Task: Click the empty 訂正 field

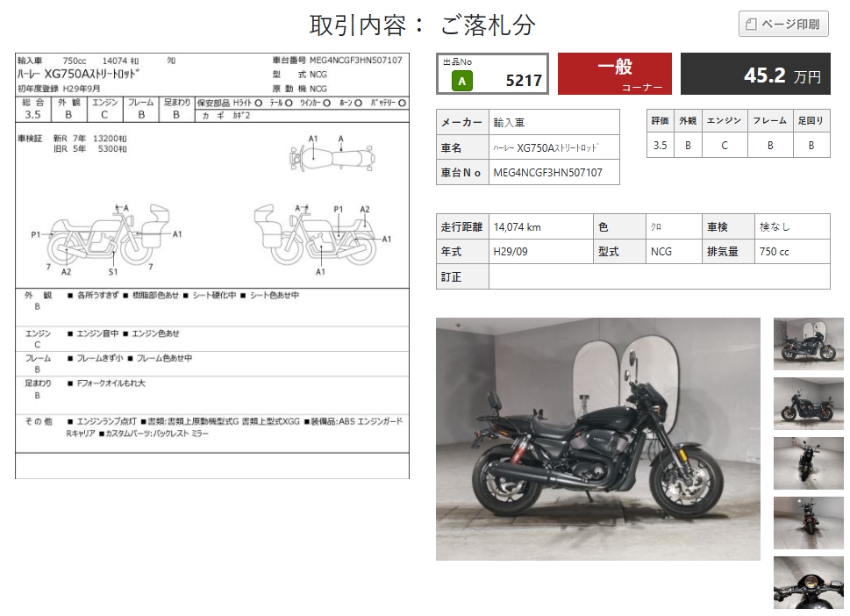Action: coord(659,277)
